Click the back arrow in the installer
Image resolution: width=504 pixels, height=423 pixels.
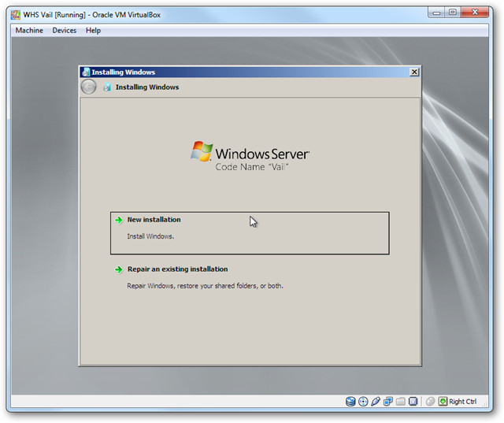pos(88,87)
